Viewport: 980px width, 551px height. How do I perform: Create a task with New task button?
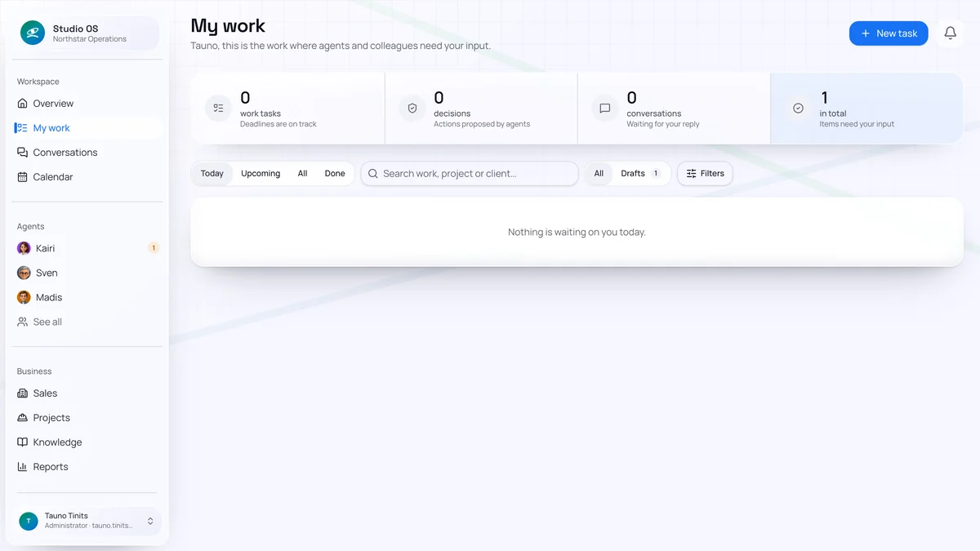(x=889, y=33)
